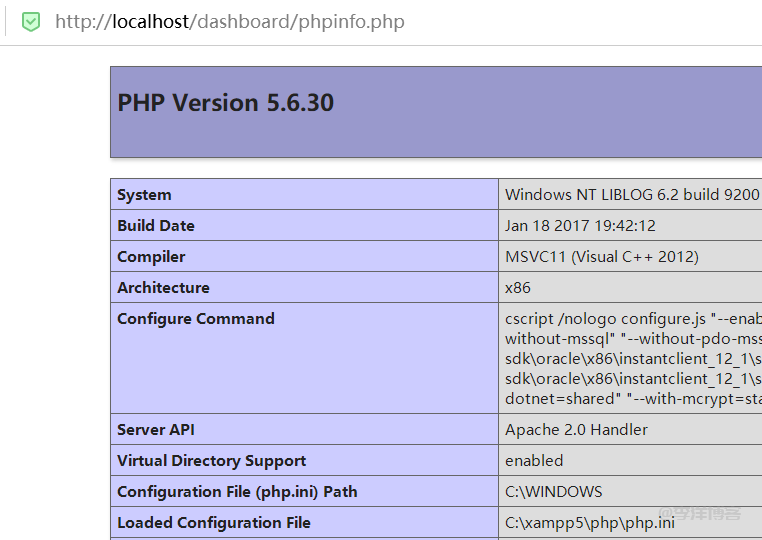
Task: Click the green security shield icon
Action: (31, 21)
